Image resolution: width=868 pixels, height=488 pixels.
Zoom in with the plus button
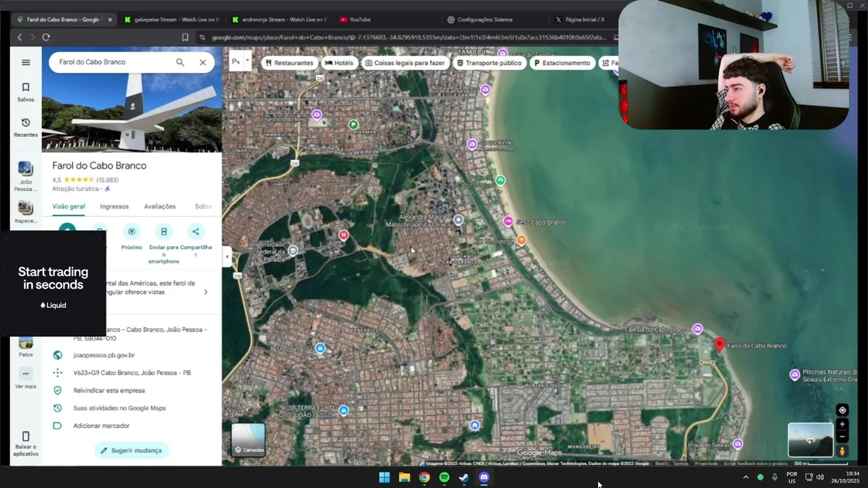pos(842,424)
